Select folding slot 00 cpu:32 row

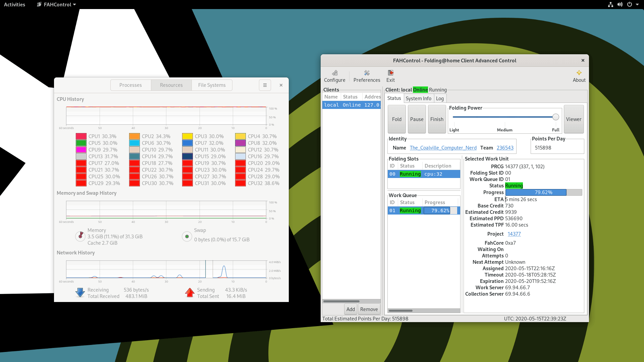[424, 174]
